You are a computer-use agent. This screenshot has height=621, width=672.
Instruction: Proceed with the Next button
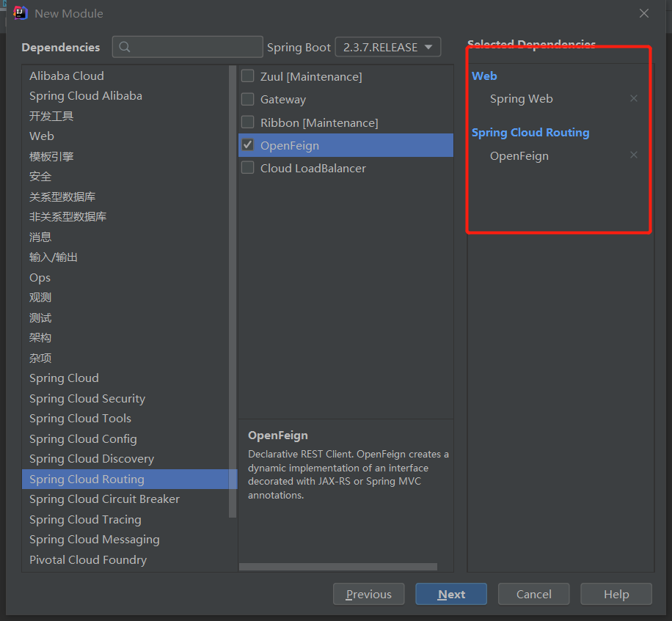point(451,594)
